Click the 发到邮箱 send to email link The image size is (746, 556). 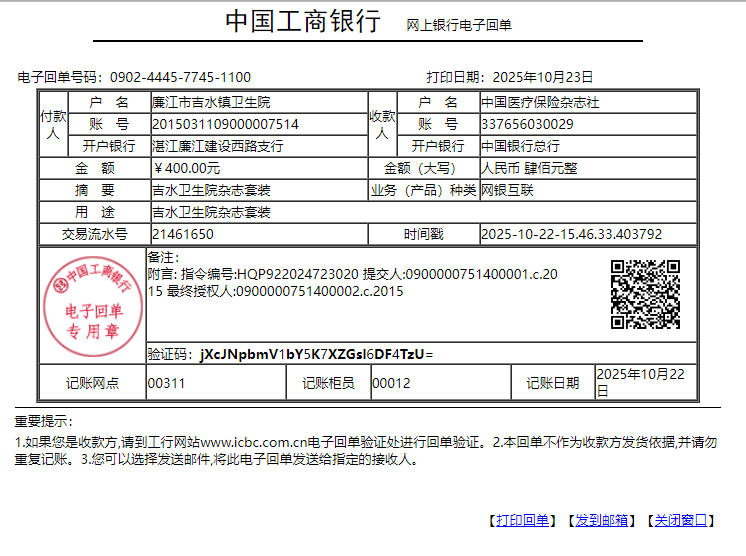click(602, 520)
